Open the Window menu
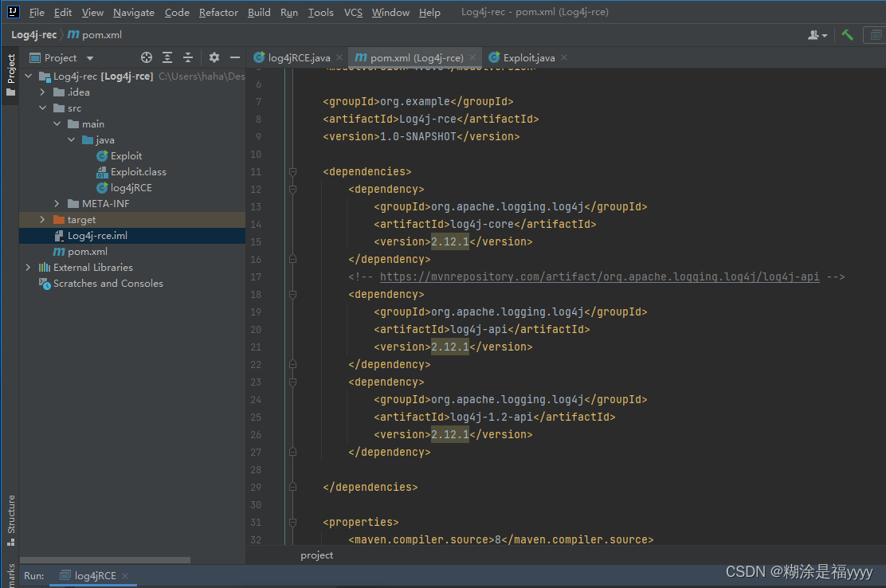 (x=390, y=12)
